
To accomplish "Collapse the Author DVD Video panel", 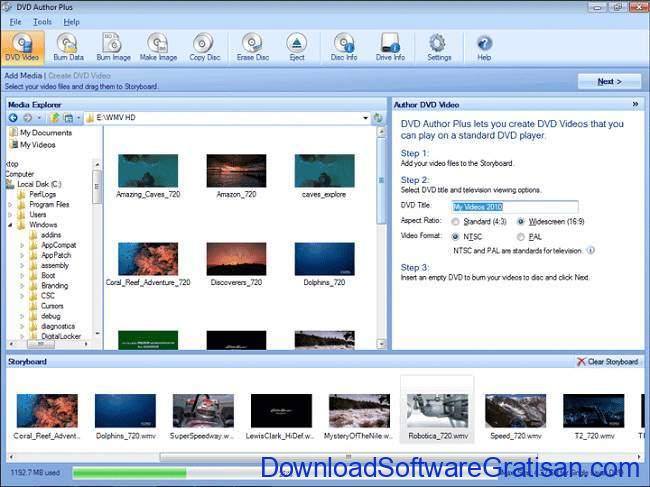I will 635,104.
